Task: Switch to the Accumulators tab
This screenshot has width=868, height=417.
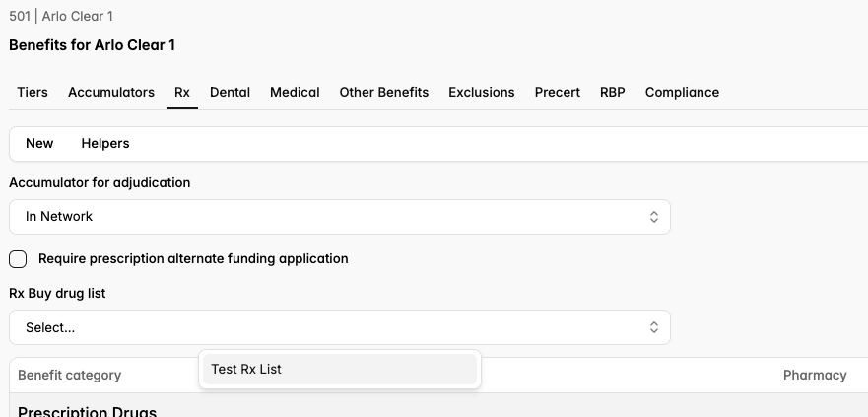Action: [x=111, y=92]
